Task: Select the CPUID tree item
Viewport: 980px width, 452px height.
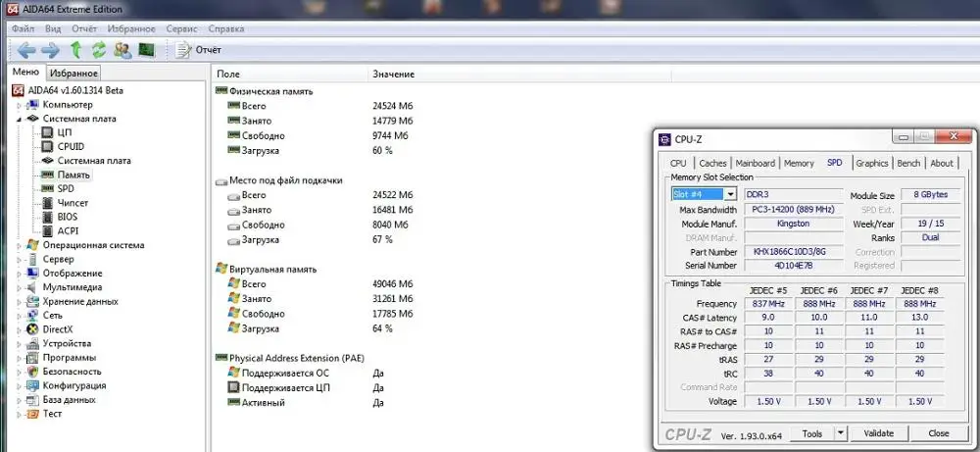Action: [x=71, y=146]
